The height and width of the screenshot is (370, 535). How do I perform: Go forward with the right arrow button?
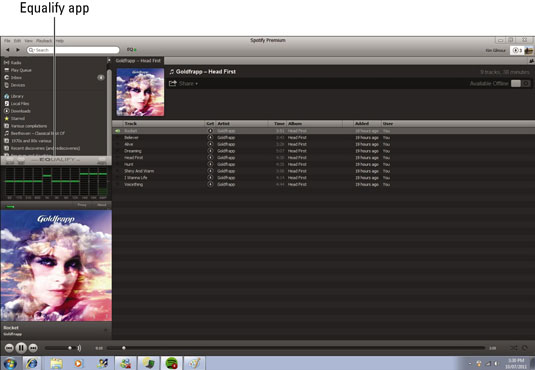coord(18,50)
